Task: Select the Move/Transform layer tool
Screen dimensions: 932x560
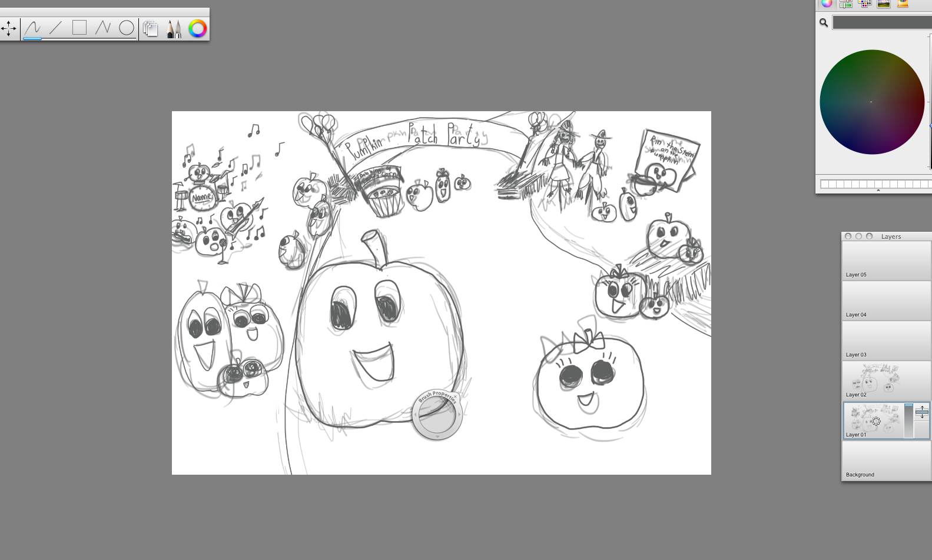Action: (9, 28)
